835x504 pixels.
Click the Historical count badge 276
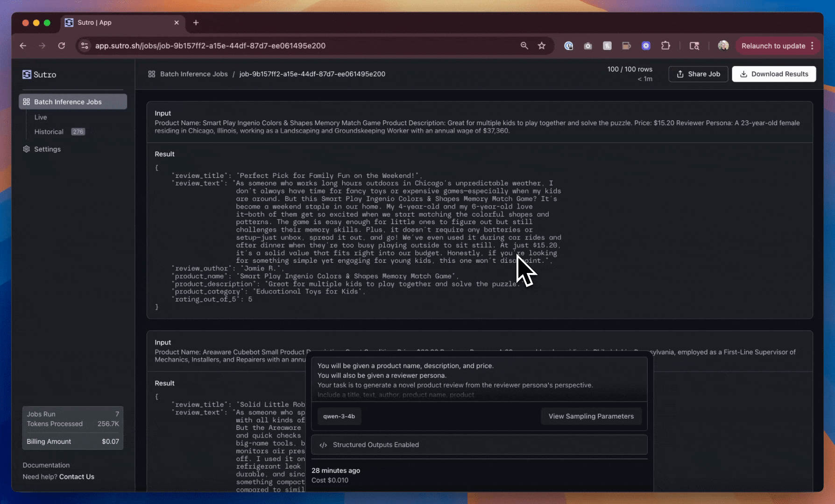coord(78,132)
